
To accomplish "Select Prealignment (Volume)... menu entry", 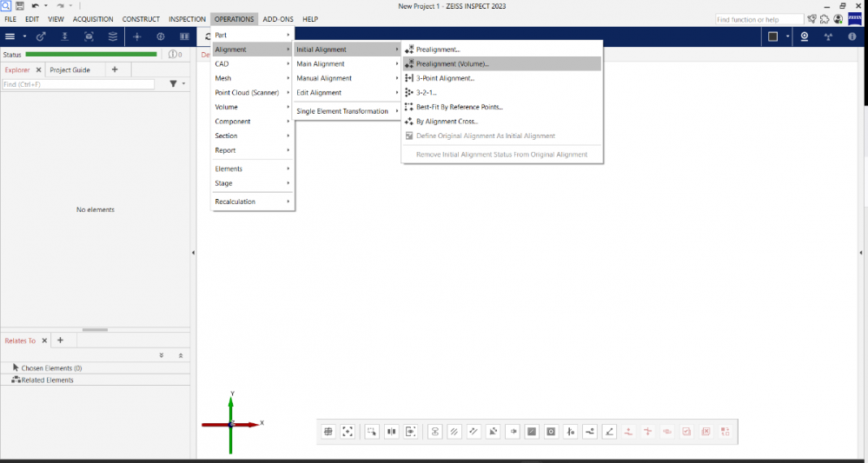I will tap(502, 63).
